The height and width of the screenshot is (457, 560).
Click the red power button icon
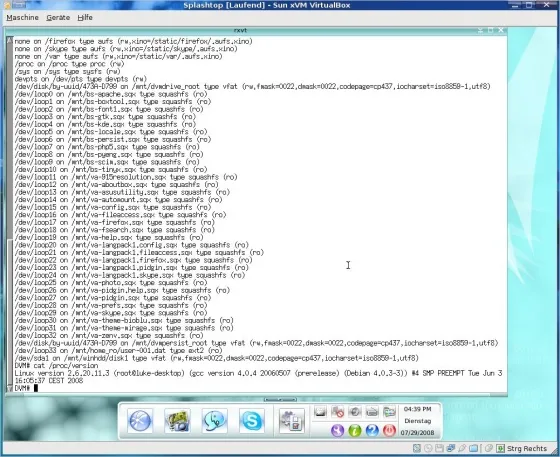(x=389, y=431)
